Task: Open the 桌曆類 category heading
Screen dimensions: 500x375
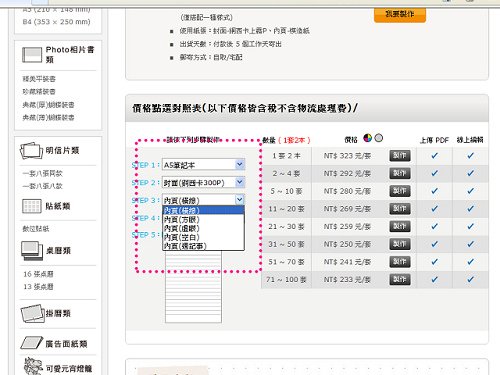Action: (x=58, y=250)
